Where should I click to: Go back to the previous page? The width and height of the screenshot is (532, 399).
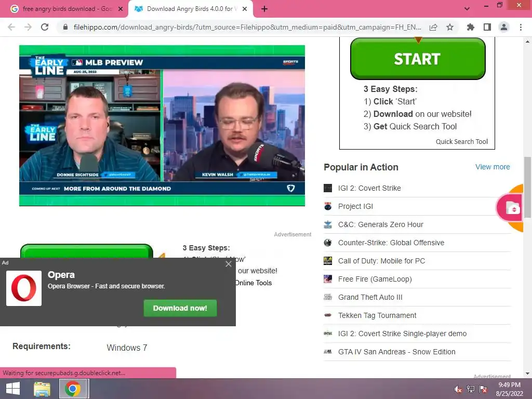[11, 27]
